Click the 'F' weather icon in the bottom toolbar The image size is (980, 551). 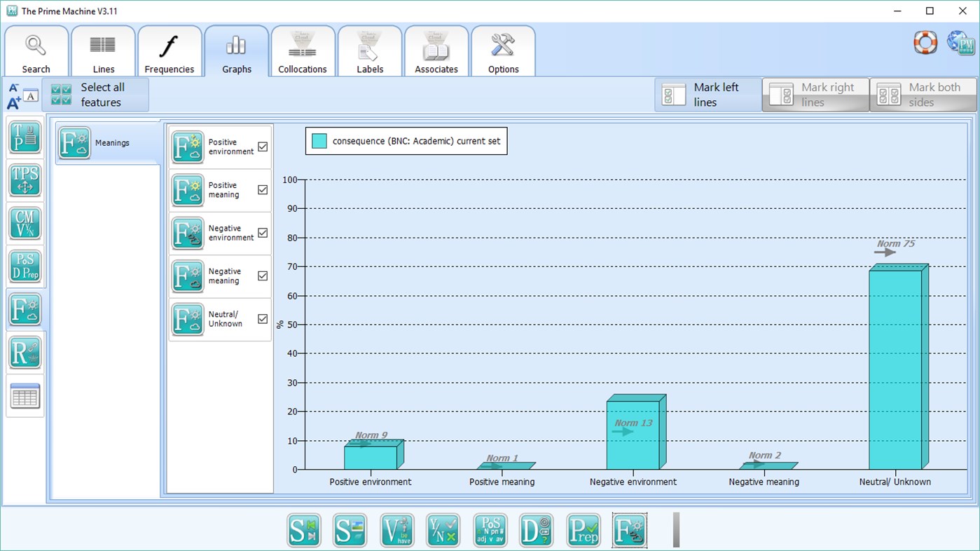630,530
